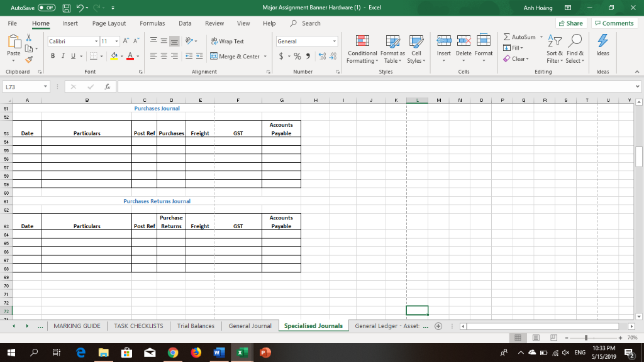Apply Percent Style format

point(297,56)
